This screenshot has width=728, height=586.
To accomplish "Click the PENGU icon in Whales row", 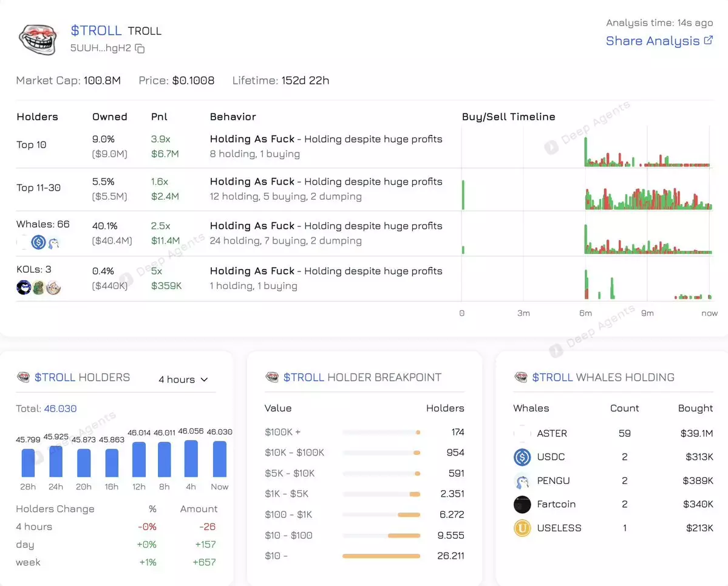I will click(x=54, y=242).
